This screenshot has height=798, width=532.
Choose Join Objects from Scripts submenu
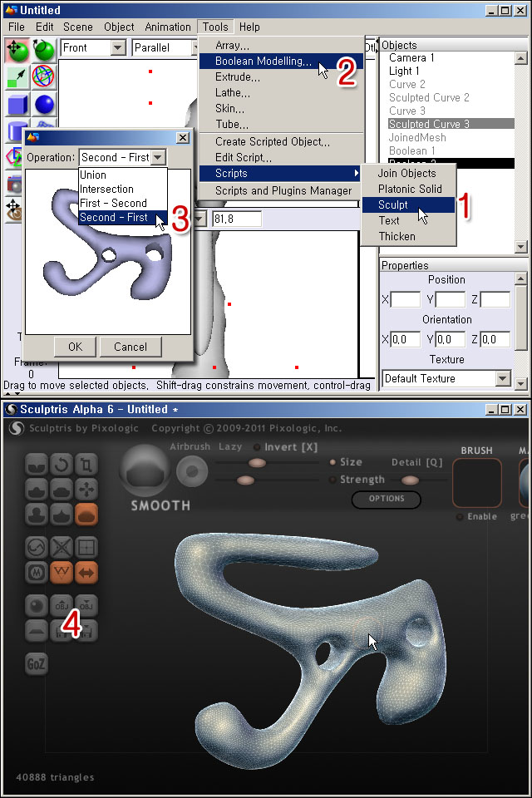point(408,173)
